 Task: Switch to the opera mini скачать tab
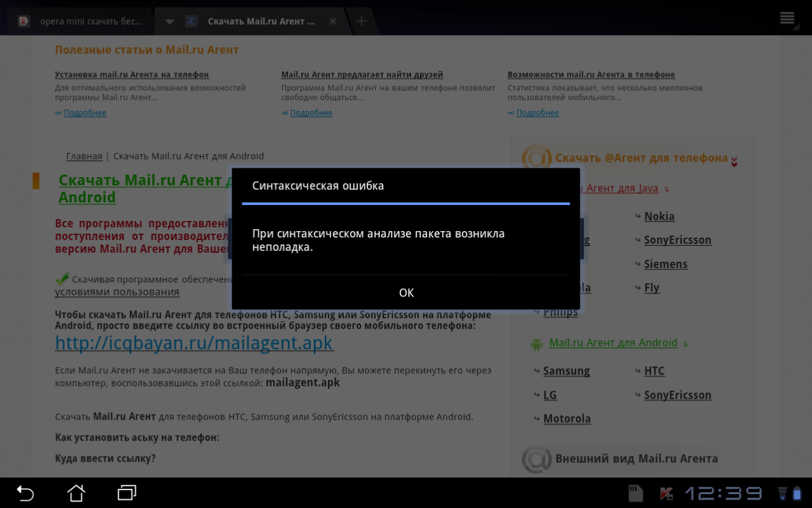pos(81,22)
